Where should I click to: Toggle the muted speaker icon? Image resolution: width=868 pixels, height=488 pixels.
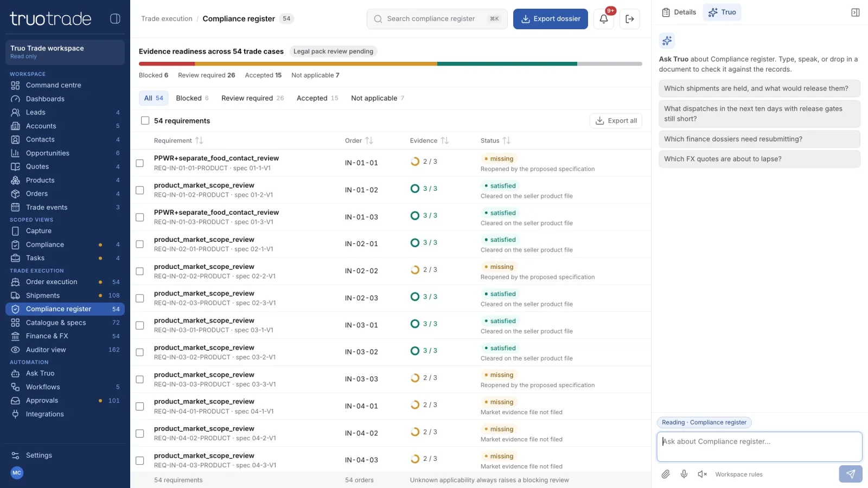click(703, 474)
